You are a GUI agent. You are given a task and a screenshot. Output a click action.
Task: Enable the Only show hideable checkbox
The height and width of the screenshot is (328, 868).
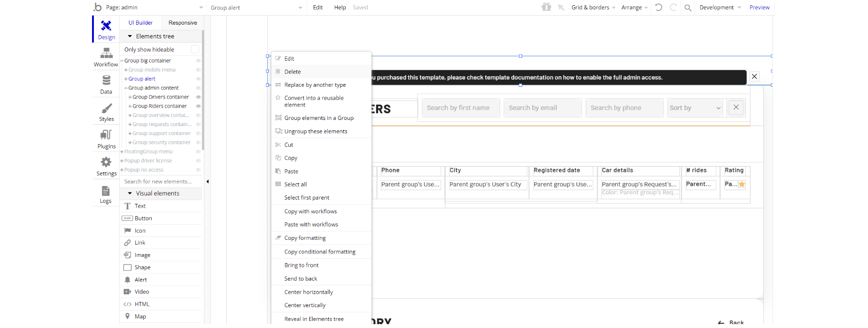click(195, 49)
